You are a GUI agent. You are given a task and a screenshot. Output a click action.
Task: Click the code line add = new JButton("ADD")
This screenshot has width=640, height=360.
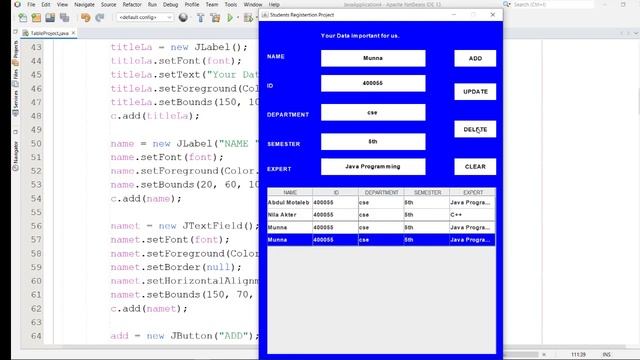click(x=184, y=336)
